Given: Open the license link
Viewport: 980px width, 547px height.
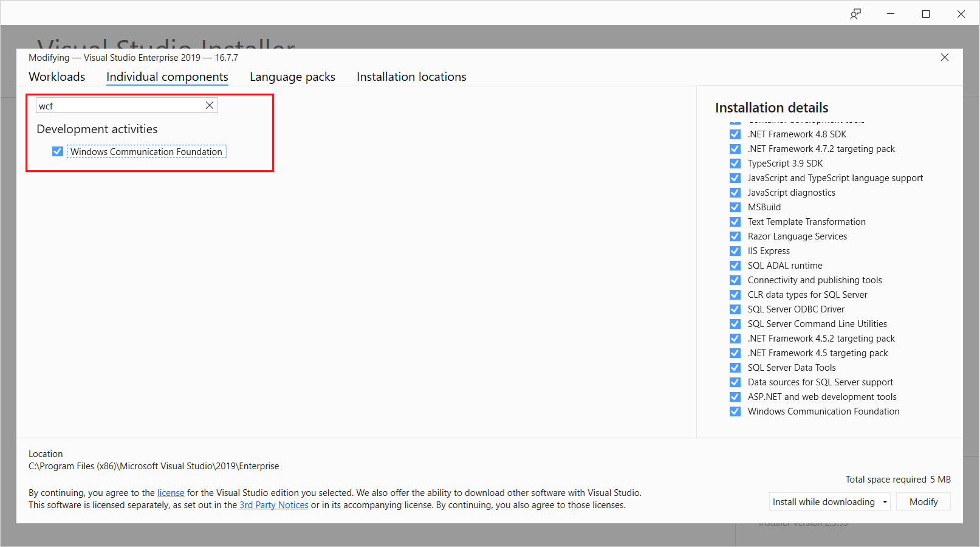Looking at the screenshot, I should tap(171, 493).
